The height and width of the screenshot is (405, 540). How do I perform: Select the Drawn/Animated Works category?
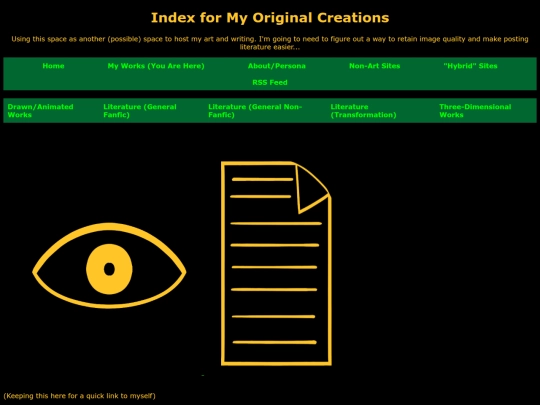pyautogui.click(x=40, y=111)
